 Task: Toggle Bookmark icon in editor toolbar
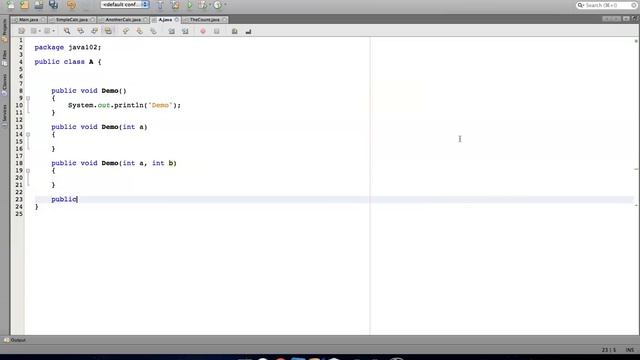(153, 31)
